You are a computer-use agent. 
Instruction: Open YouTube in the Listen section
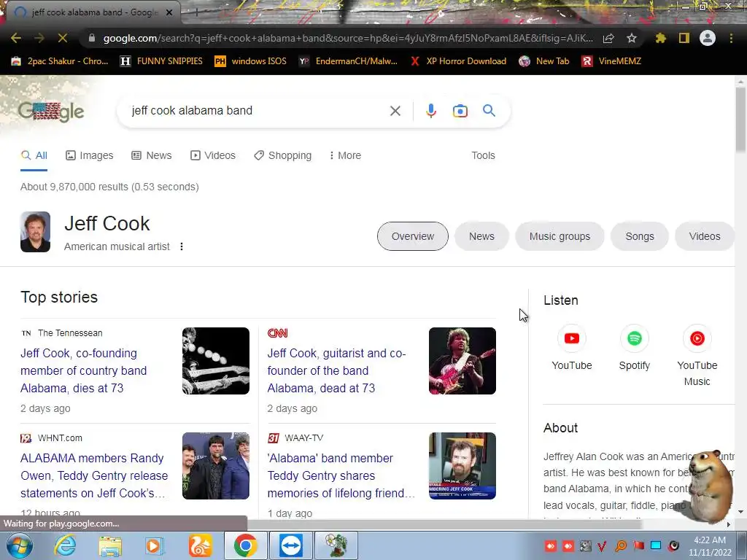tap(572, 348)
